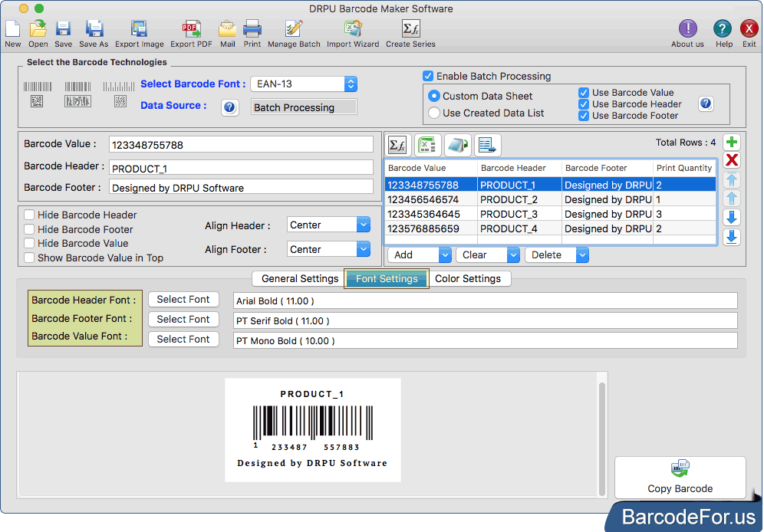764x532 pixels.
Task: Uncheck Use Barcode Header
Action: [x=583, y=104]
